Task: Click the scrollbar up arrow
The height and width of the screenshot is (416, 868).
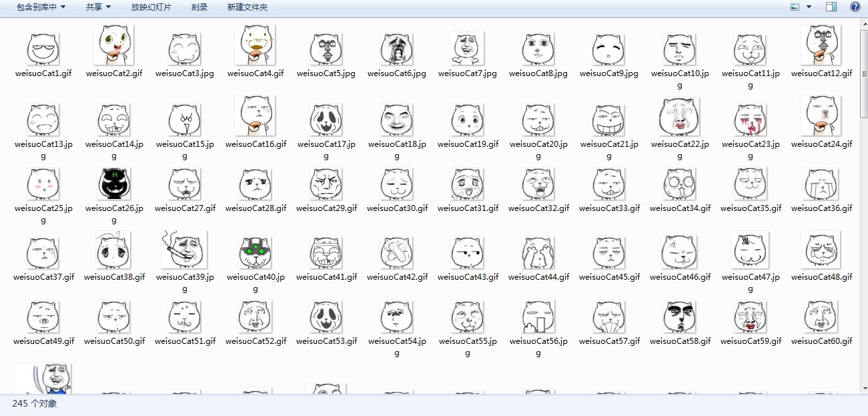Action: pos(862,23)
